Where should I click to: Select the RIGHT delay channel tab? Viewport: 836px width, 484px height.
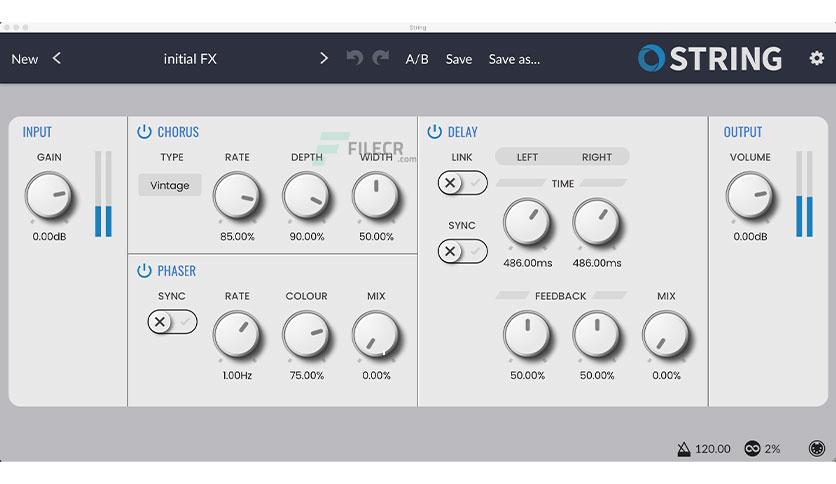(597, 157)
